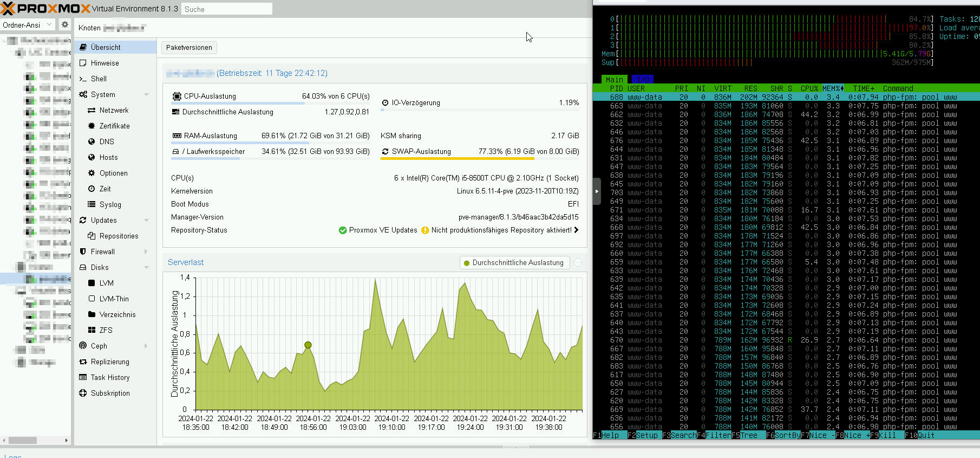Expand the Firewall submenu arrow

146,251
